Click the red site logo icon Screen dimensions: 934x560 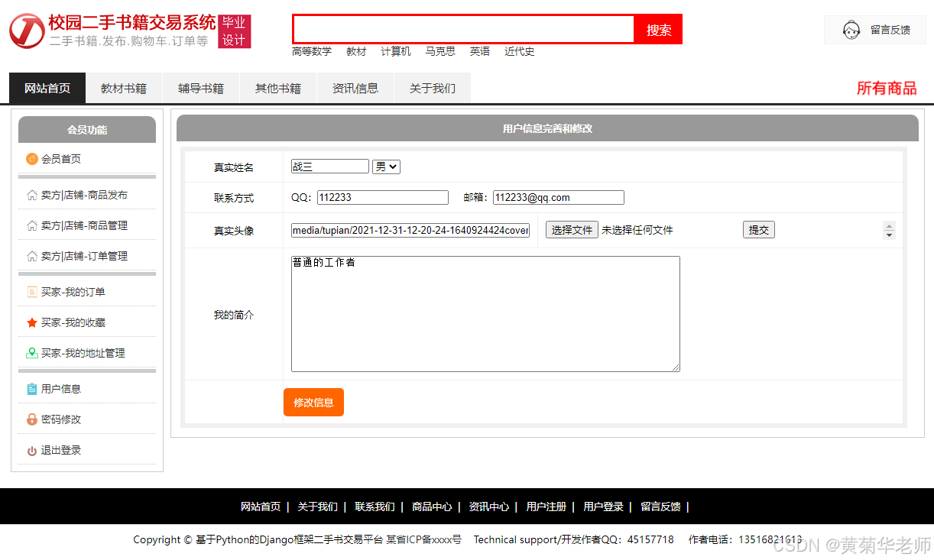[x=27, y=31]
